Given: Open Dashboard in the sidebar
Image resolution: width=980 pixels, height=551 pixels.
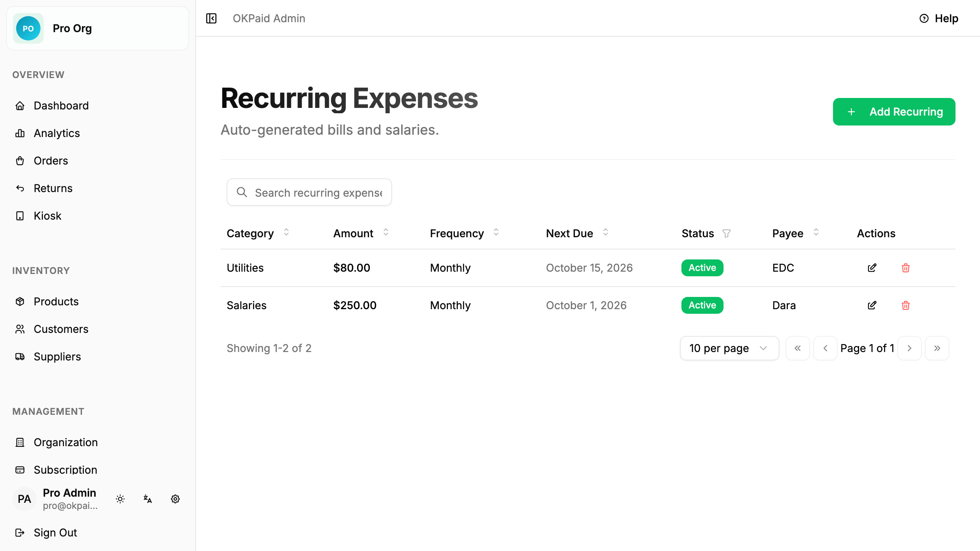Looking at the screenshot, I should click(x=98, y=106).
